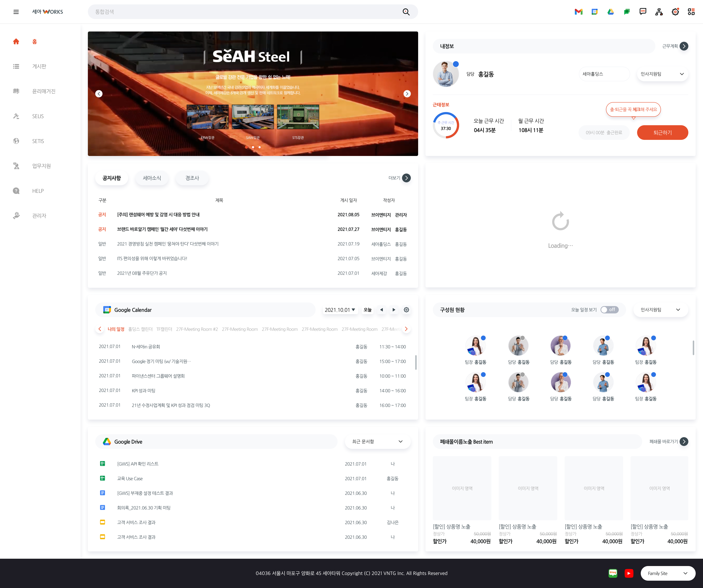Screen dimensions: 703x588
Task: Toggle the 오늘 일정 보기 switch
Action: coord(609,310)
